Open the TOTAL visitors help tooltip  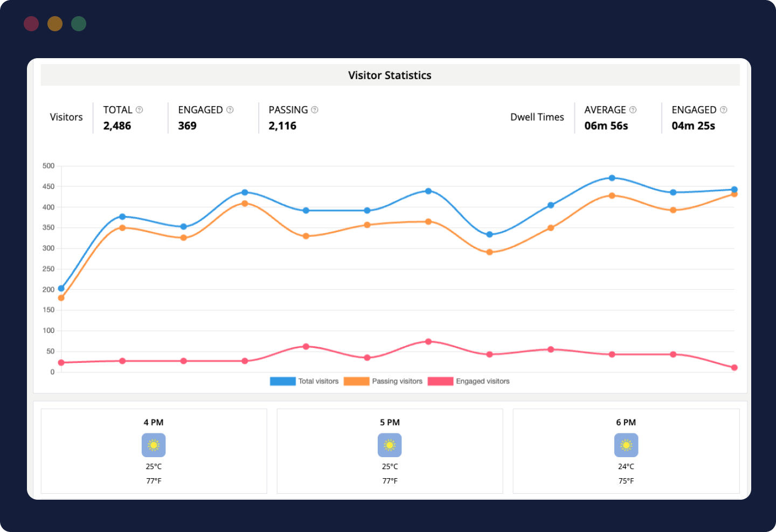pos(140,110)
